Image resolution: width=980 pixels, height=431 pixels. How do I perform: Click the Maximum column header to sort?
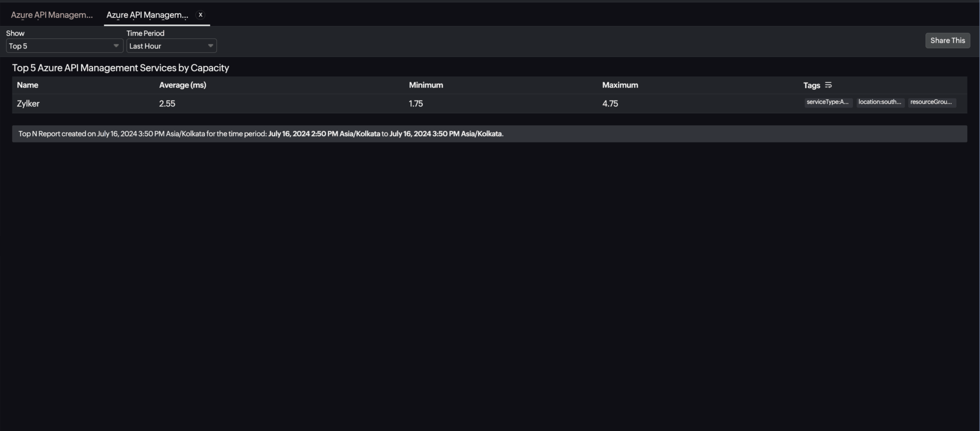click(x=619, y=84)
